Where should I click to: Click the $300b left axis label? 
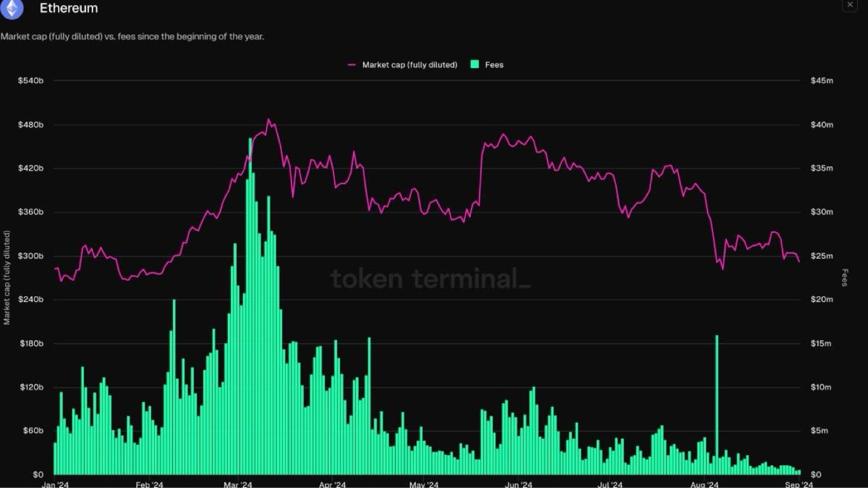[x=30, y=256]
